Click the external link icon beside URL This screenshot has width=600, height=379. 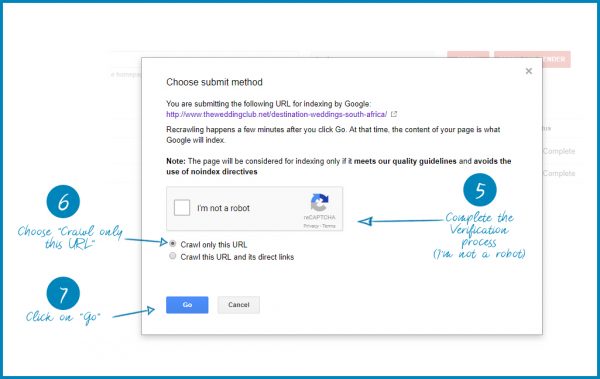click(x=394, y=114)
